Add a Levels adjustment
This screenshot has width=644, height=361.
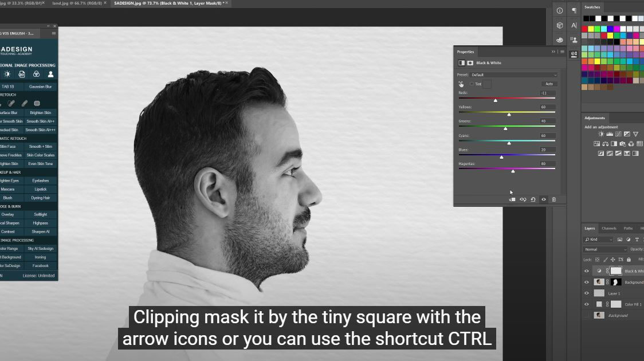(x=610, y=134)
